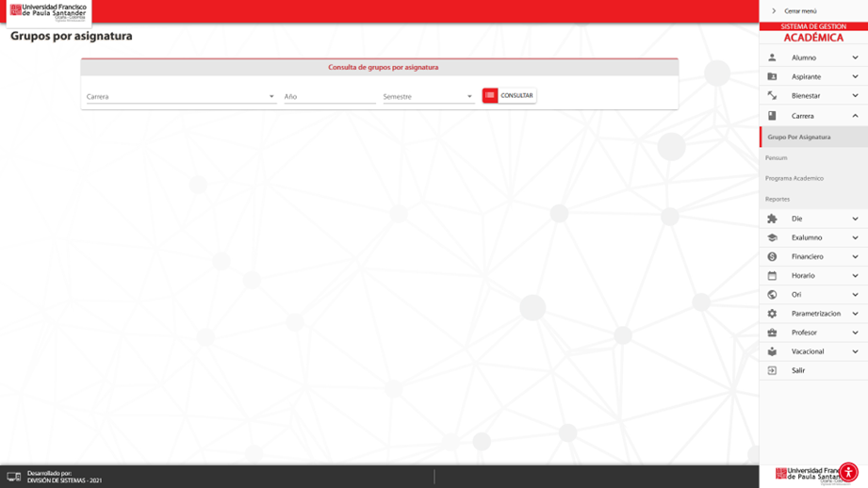The image size is (868, 488).
Task: Click the Alumno person icon
Action: click(x=772, y=57)
